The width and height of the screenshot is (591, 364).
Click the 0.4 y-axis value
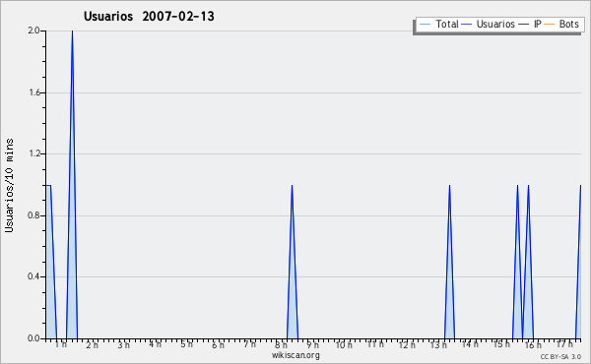point(33,276)
